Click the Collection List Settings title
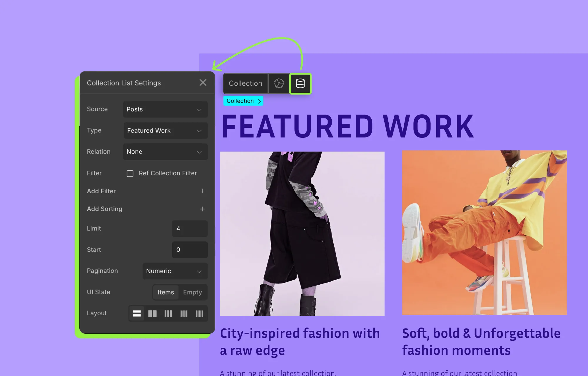 click(x=124, y=83)
